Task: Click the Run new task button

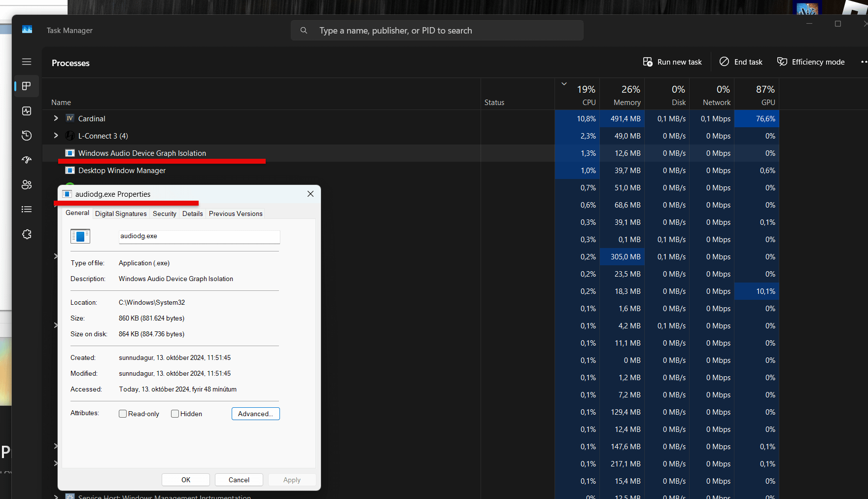Action: click(x=672, y=62)
